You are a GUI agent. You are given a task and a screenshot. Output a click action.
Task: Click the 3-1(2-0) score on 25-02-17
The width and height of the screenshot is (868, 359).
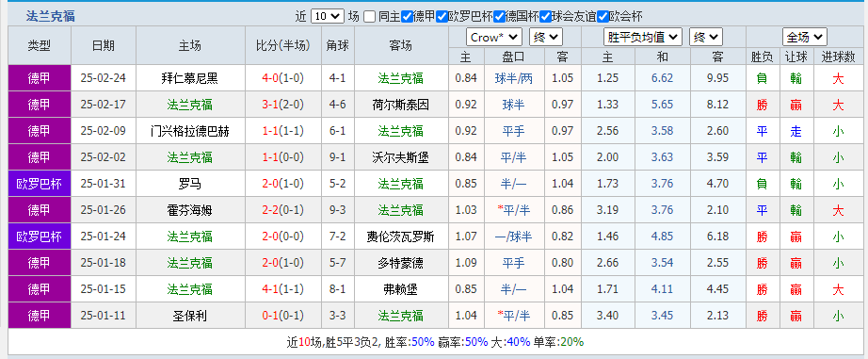coord(283,105)
